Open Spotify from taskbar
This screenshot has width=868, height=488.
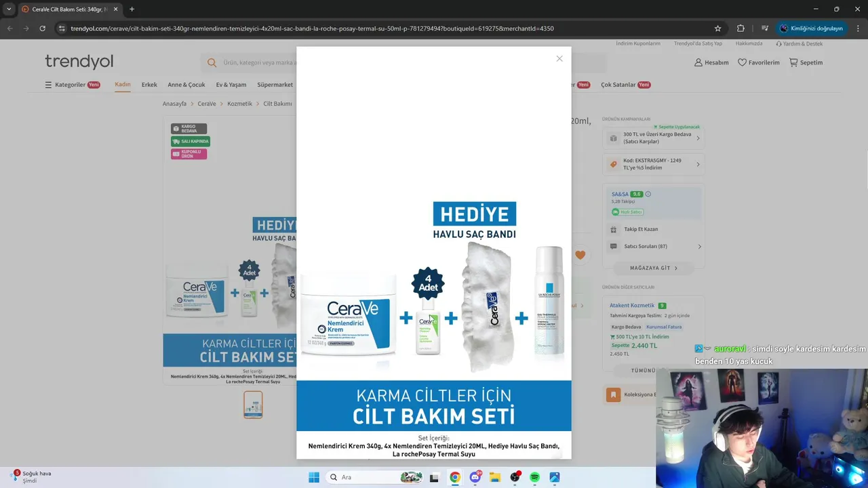click(x=534, y=477)
